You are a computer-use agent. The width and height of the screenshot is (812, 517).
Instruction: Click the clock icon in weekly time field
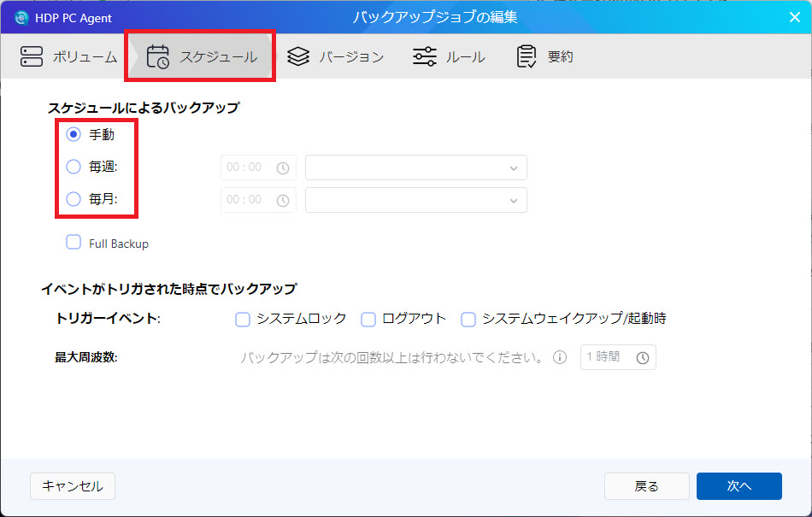pos(283,168)
